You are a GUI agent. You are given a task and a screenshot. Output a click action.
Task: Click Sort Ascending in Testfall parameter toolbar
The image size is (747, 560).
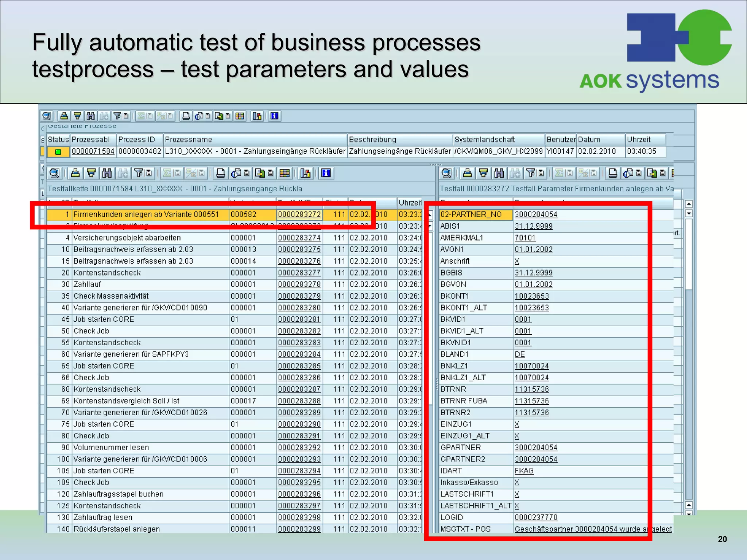pyautogui.click(x=467, y=173)
